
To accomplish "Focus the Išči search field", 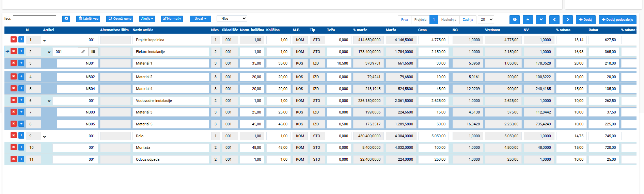I will click(x=34, y=19).
